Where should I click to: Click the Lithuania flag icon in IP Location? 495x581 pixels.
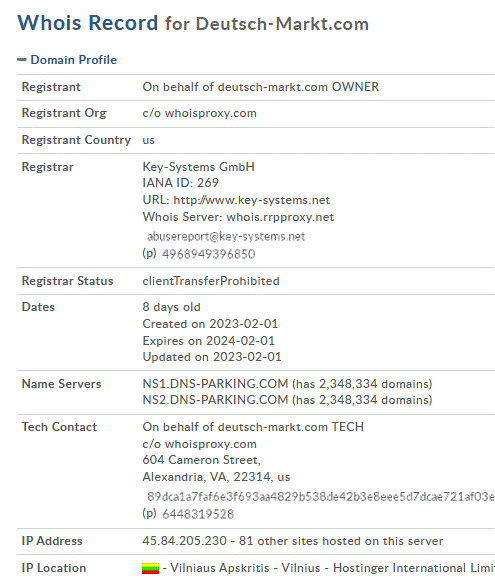tap(150, 568)
